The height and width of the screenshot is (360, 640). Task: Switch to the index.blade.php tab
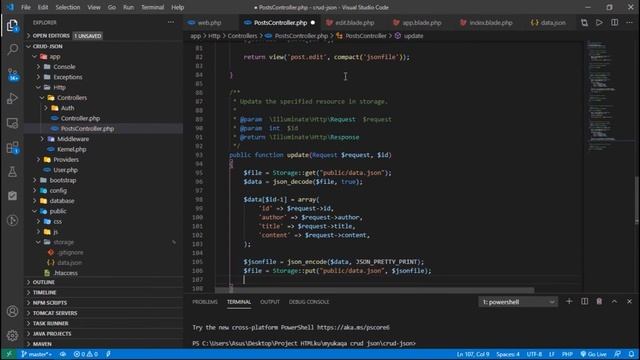click(x=490, y=23)
